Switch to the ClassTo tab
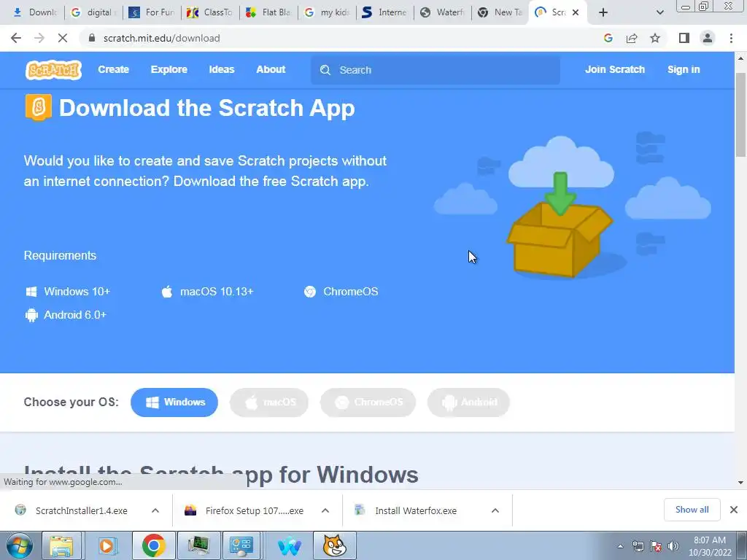The height and width of the screenshot is (560, 747). point(209,12)
